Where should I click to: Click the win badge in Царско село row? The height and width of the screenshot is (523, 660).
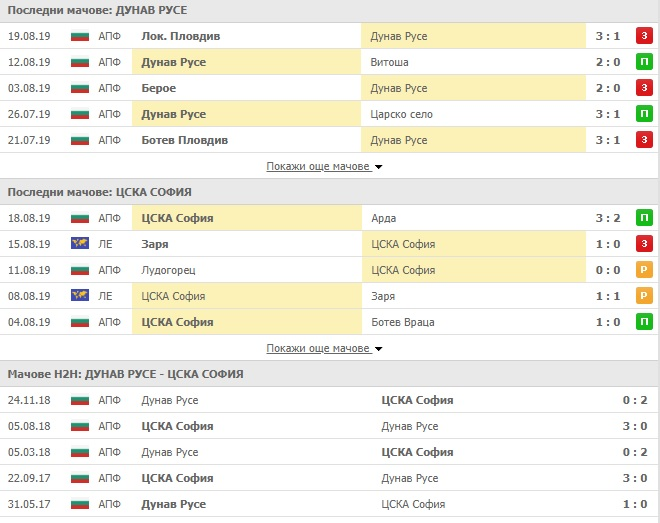tap(644, 114)
